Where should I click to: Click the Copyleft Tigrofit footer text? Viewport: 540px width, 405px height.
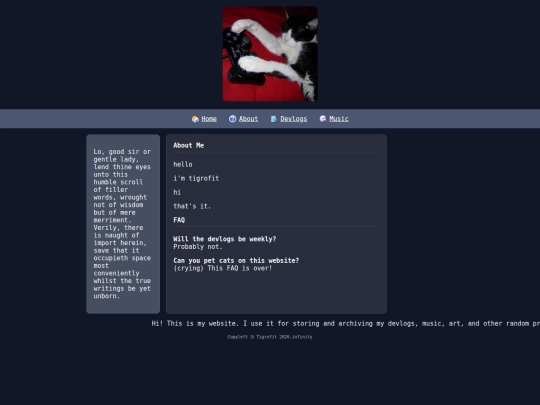(270, 337)
